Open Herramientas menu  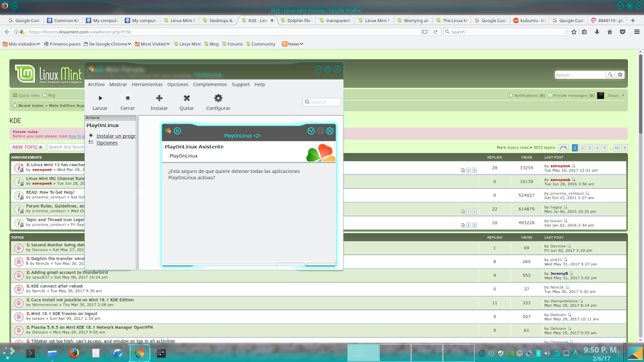pyautogui.click(x=147, y=84)
